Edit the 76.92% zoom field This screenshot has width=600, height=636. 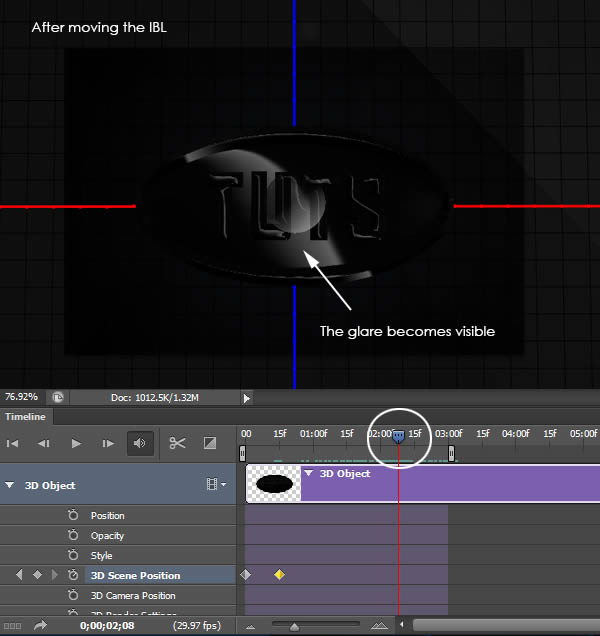coord(22,397)
